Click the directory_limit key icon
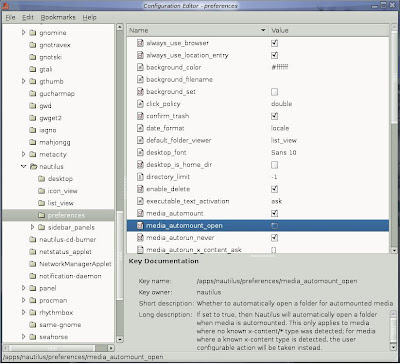The height and width of the screenshot is (364, 400). 140,177
